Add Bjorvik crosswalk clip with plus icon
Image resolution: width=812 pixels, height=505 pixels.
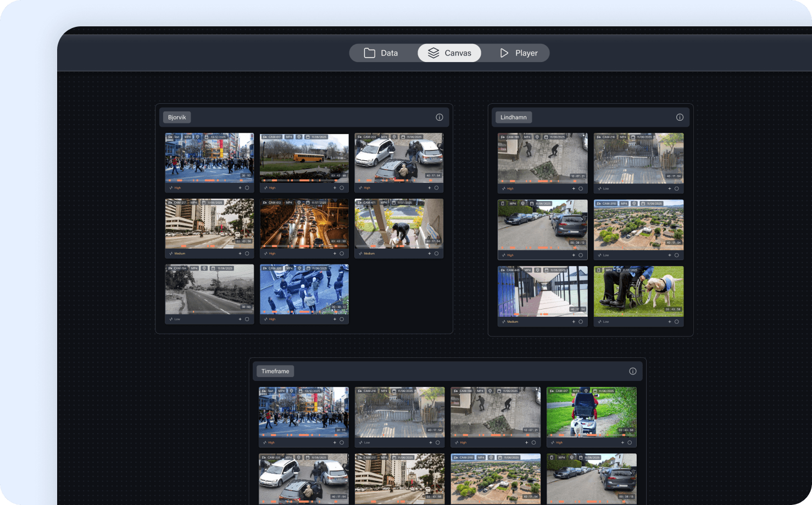tap(240, 188)
